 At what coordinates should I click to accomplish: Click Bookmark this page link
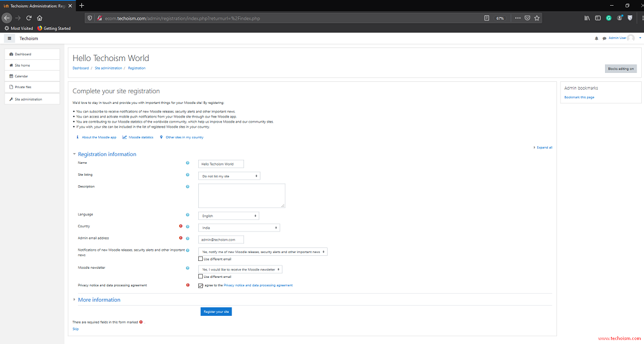(x=579, y=97)
